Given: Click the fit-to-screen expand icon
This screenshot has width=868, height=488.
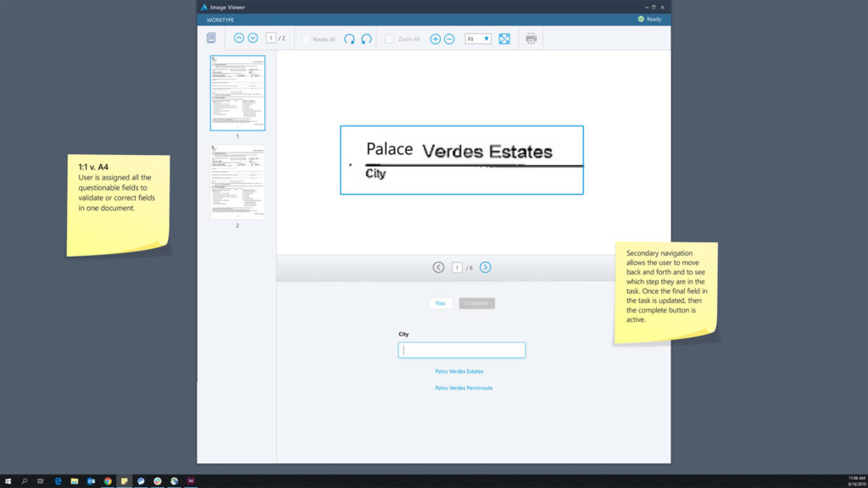Looking at the screenshot, I should click(x=504, y=39).
